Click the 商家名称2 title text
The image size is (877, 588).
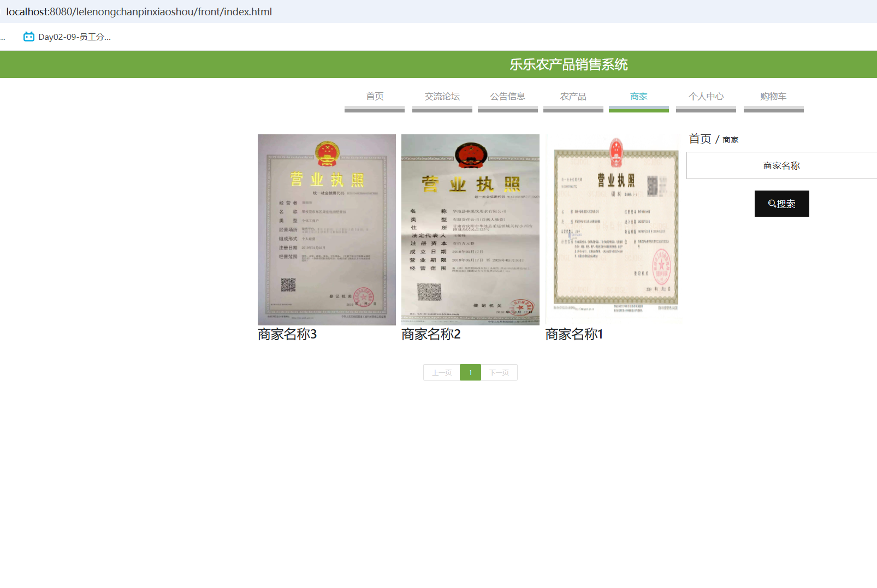tap(431, 334)
